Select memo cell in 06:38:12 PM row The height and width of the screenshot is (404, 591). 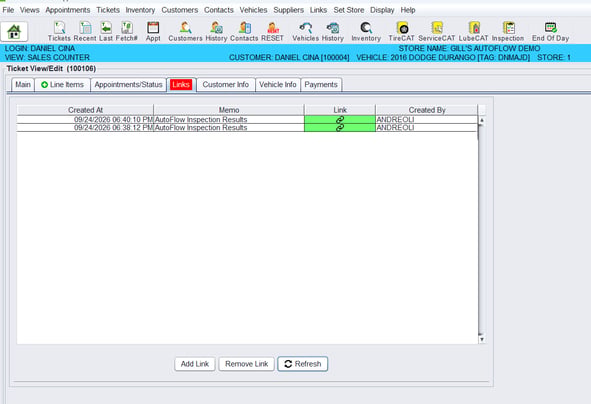click(229, 127)
